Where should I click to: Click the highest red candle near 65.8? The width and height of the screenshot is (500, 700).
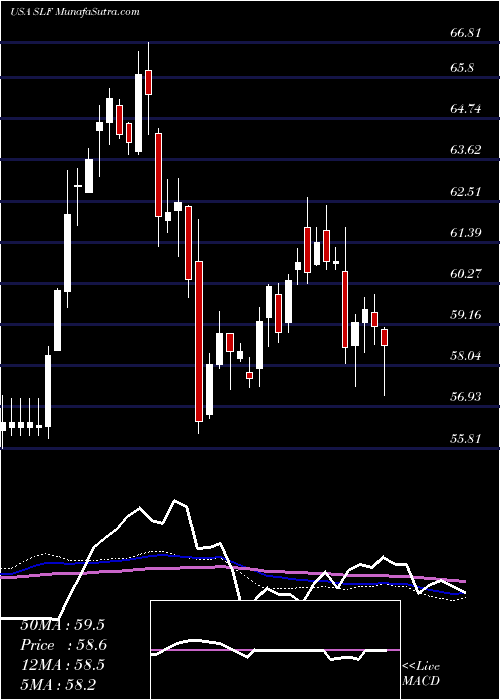point(148,82)
